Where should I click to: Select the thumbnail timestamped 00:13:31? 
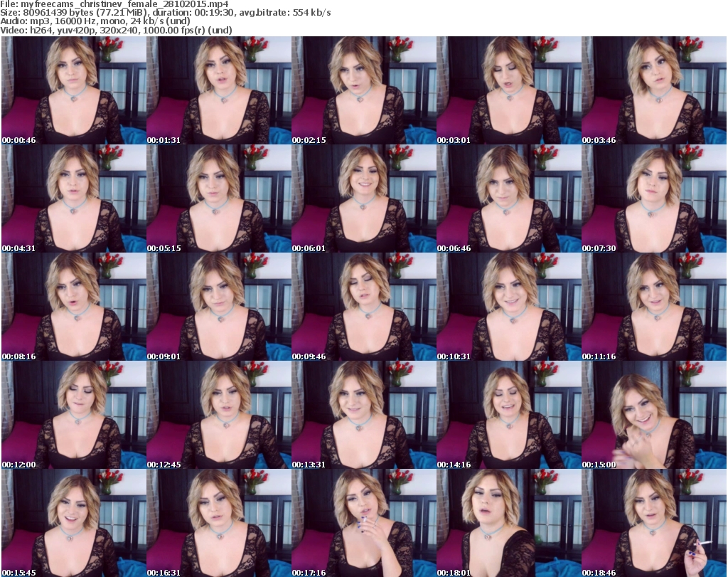coord(364,415)
